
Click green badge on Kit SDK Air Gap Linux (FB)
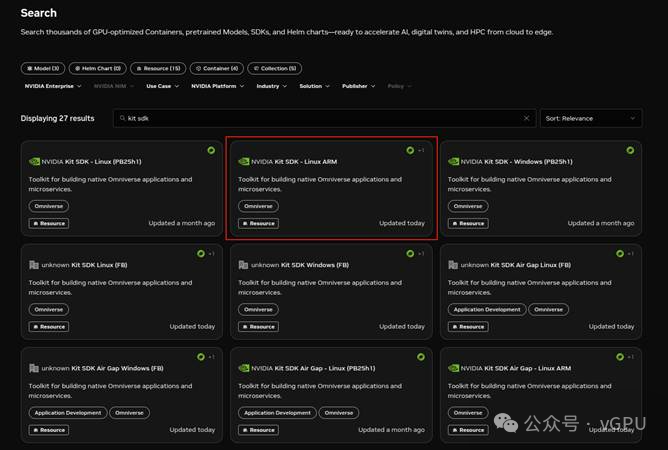click(x=620, y=254)
